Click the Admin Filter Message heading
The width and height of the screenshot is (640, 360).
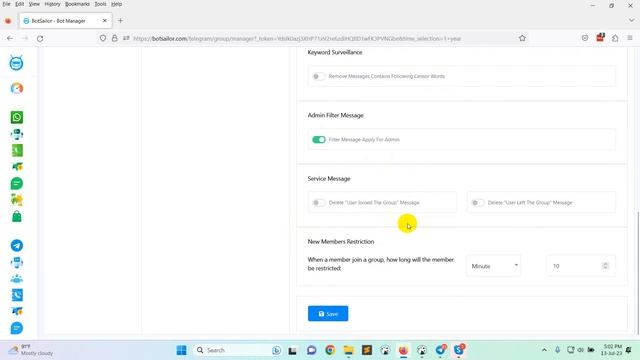(336, 116)
